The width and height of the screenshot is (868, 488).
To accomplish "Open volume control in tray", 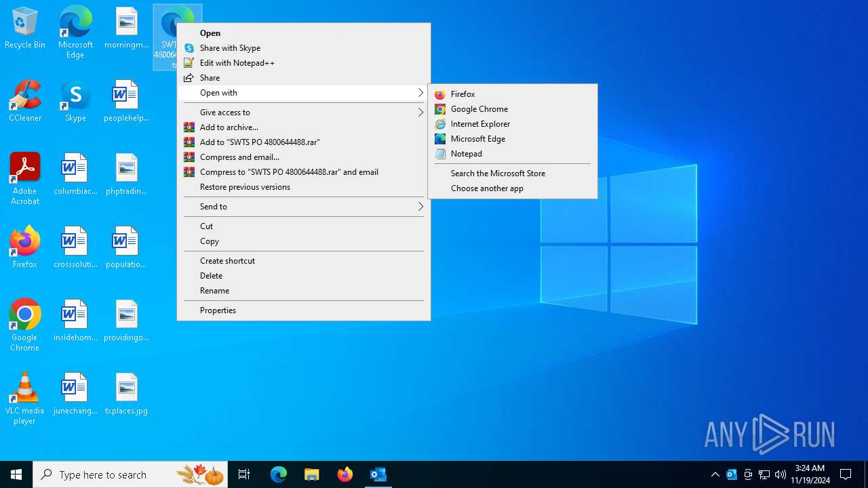I will [781, 474].
